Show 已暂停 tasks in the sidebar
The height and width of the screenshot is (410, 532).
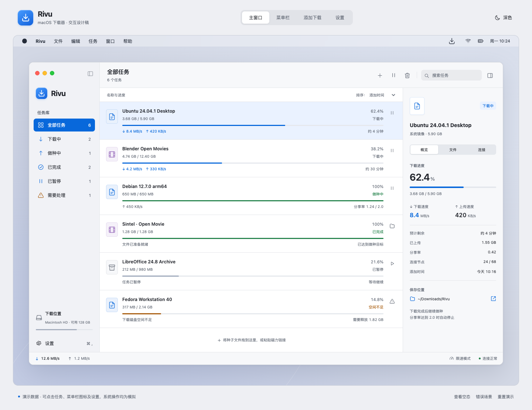[x=64, y=181]
